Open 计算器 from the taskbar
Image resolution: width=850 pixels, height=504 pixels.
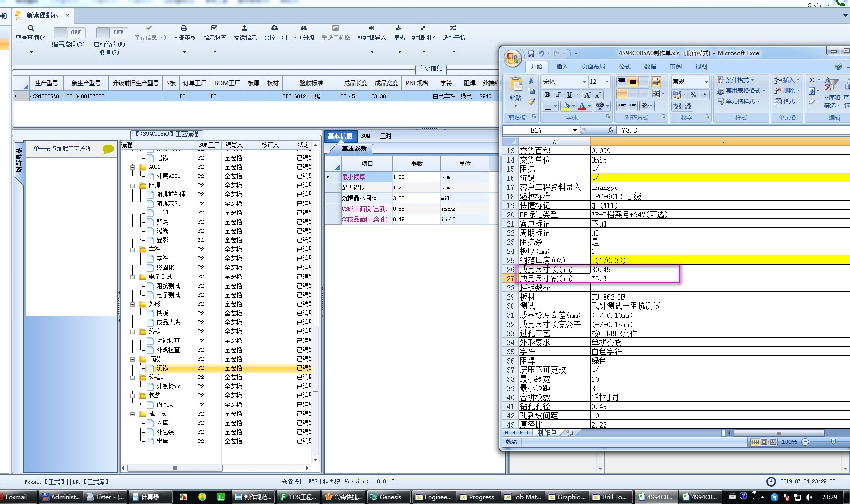pos(149,497)
